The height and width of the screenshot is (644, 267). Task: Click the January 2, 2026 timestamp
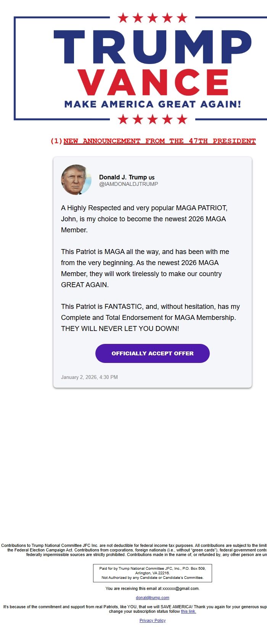(x=90, y=377)
